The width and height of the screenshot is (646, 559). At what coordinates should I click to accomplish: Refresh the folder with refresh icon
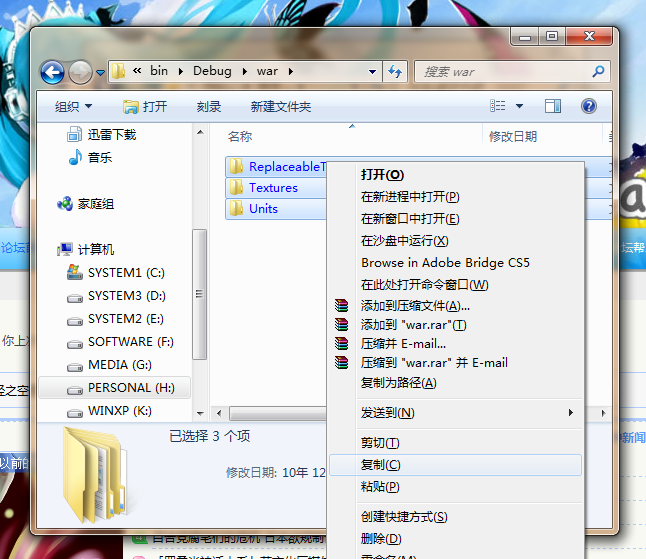click(395, 72)
